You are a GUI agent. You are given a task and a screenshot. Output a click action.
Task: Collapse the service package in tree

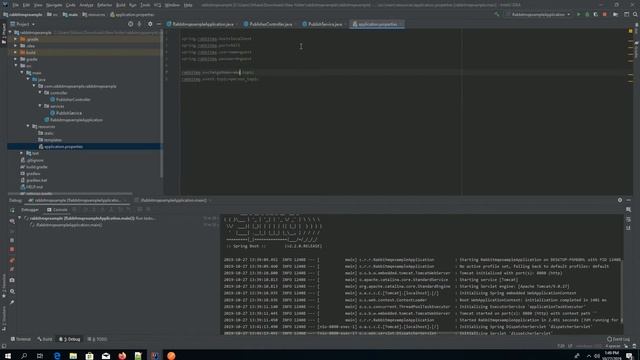click(x=40, y=106)
